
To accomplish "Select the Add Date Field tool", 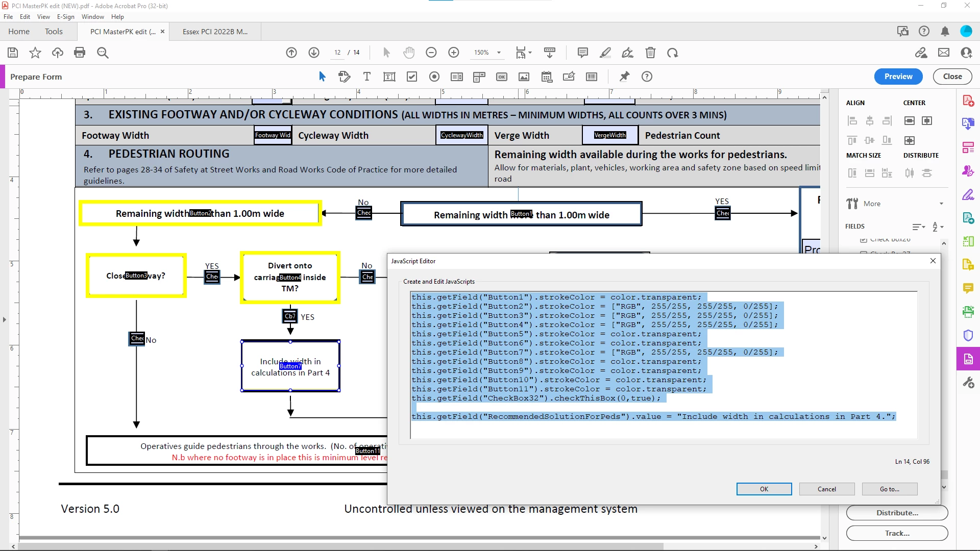I will pos(547,77).
